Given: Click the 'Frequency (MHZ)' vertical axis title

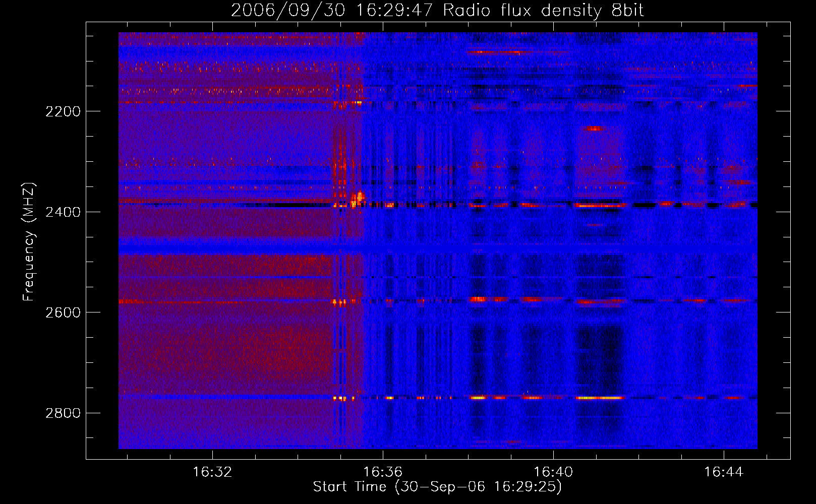Looking at the screenshot, I should [29, 242].
